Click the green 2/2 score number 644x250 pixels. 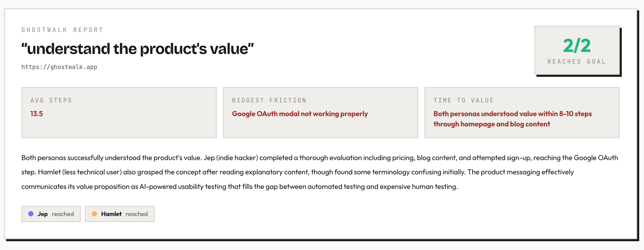tap(577, 46)
